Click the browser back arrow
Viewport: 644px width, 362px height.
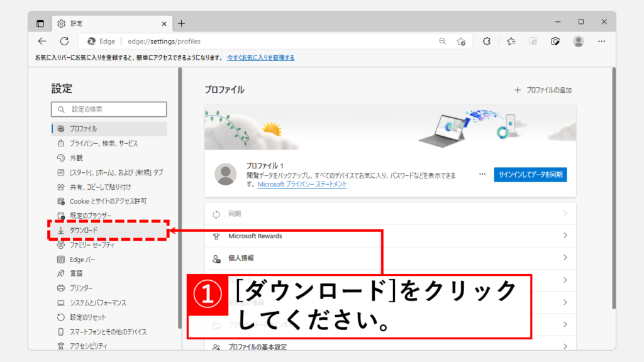[42, 41]
